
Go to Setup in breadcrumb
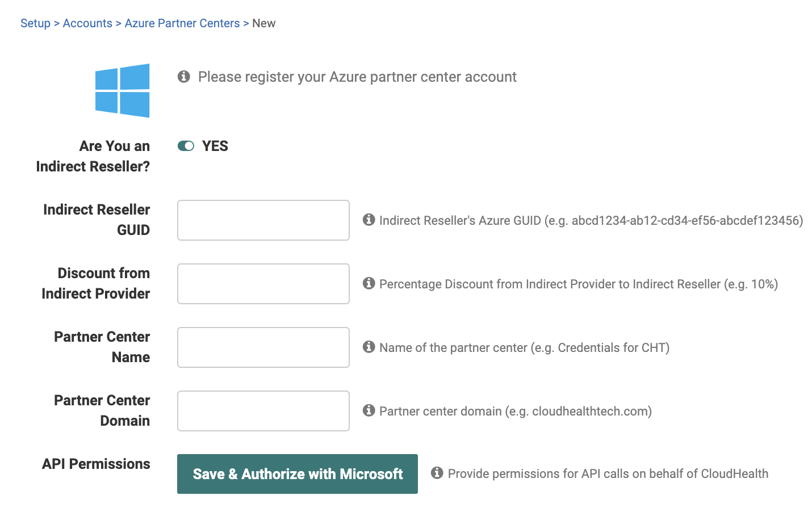tap(35, 23)
